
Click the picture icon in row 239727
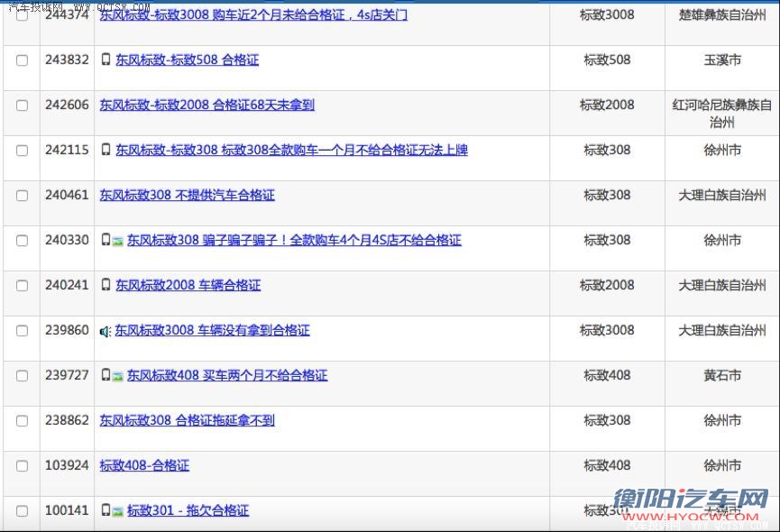coord(117,377)
